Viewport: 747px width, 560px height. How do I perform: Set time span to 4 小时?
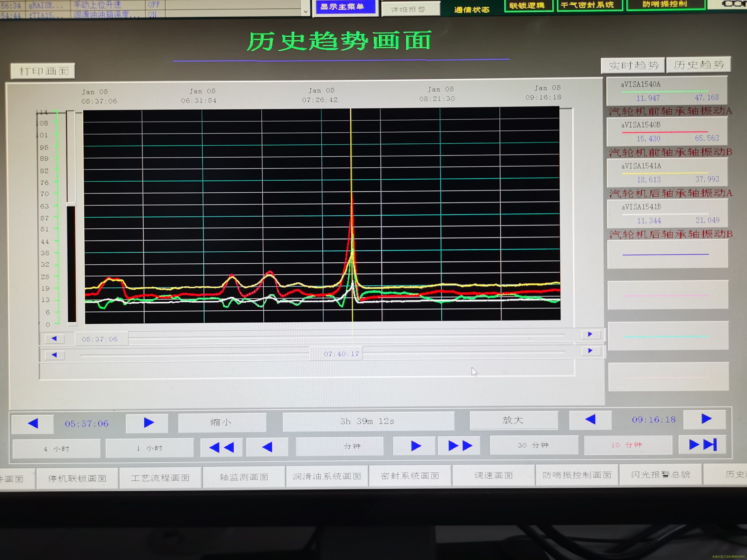(56, 449)
